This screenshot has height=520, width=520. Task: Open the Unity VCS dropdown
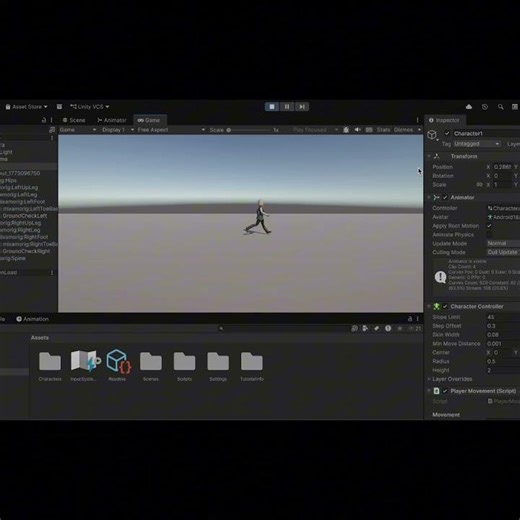89,107
